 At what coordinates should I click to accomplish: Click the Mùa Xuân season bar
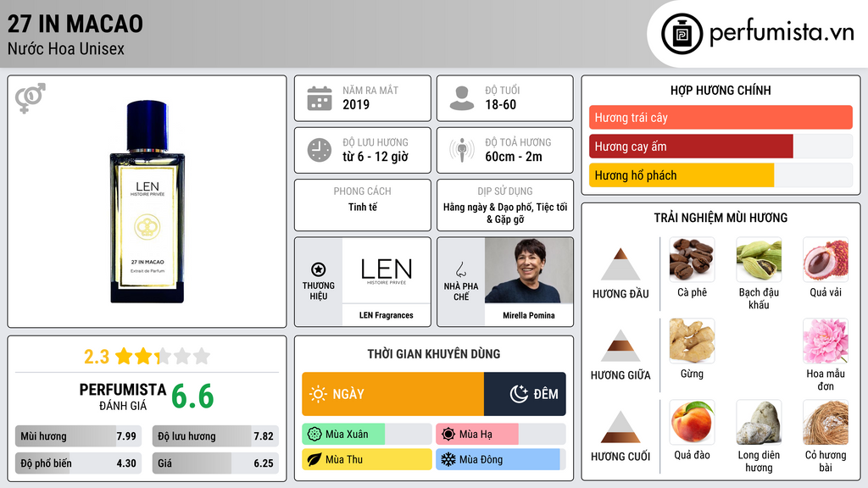click(366, 435)
